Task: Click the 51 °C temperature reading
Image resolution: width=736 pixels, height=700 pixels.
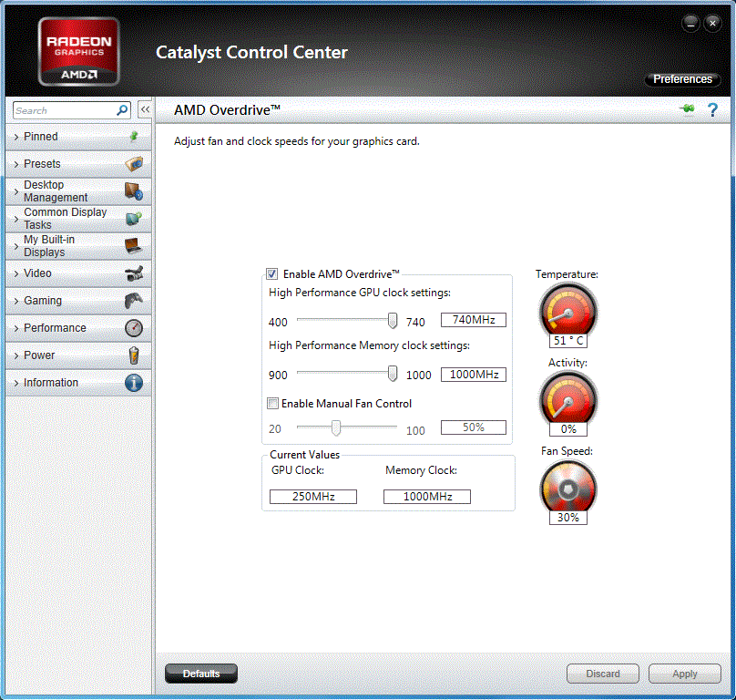Action: [x=568, y=341]
